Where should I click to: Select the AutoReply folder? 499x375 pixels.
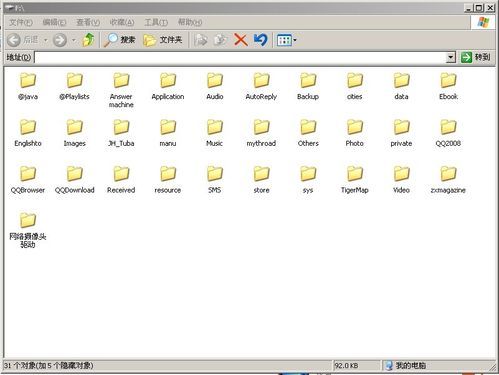pos(261,86)
